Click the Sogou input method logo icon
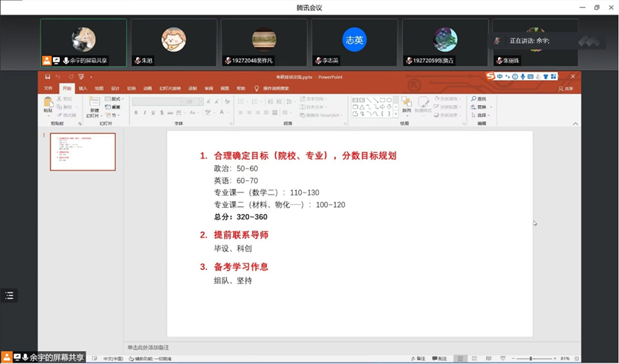Image resolution: width=619 pixels, height=364 pixels. click(x=491, y=76)
